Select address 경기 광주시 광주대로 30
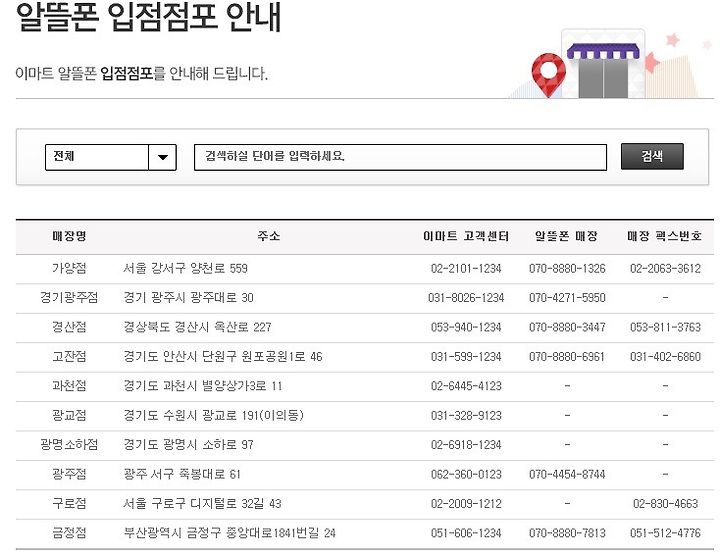This screenshot has width=720, height=555. 188,297
